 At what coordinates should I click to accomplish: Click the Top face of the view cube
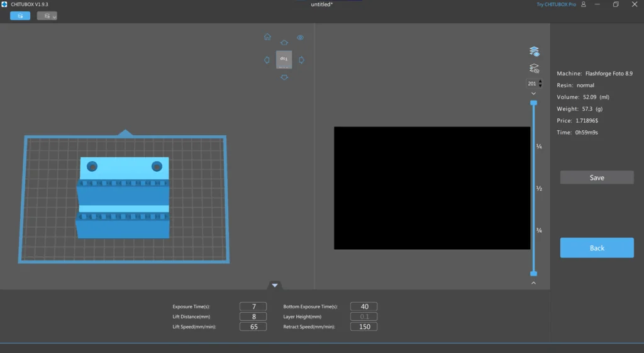tap(284, 59)
